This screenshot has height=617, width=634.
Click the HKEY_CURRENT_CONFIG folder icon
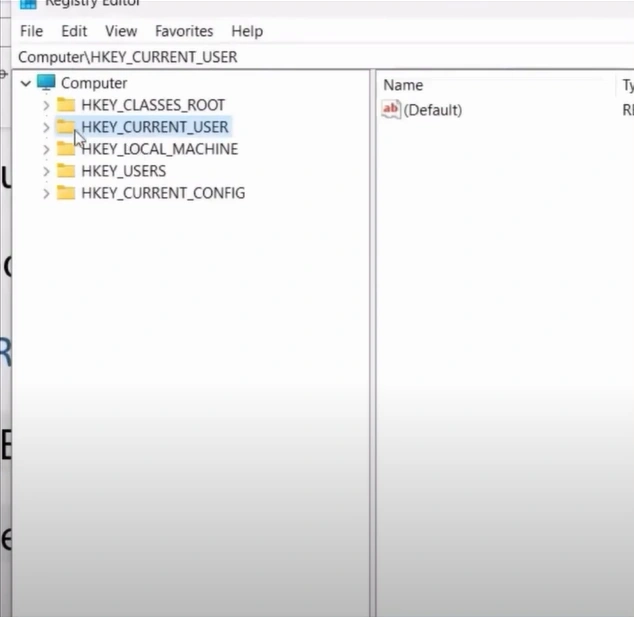coord(66,192)
